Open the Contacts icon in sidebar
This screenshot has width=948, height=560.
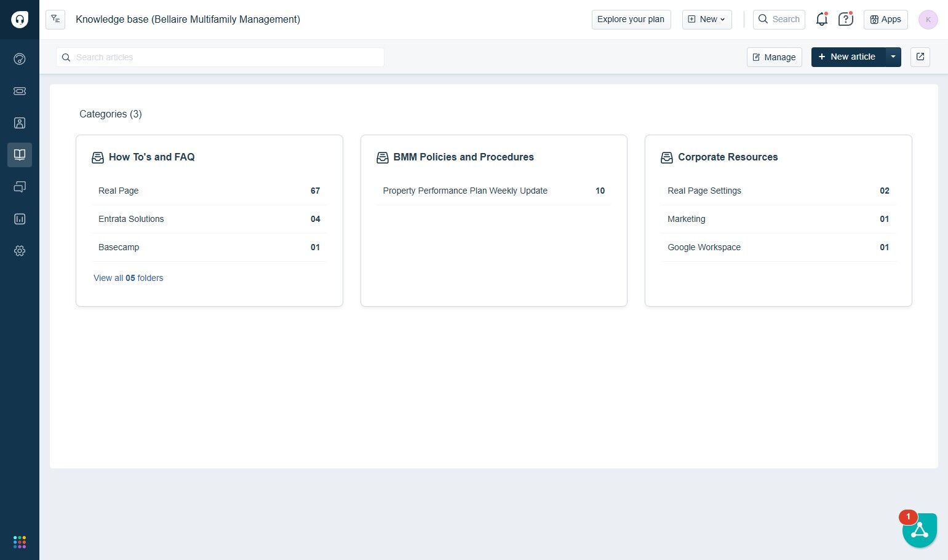click(x=20, y=123)
